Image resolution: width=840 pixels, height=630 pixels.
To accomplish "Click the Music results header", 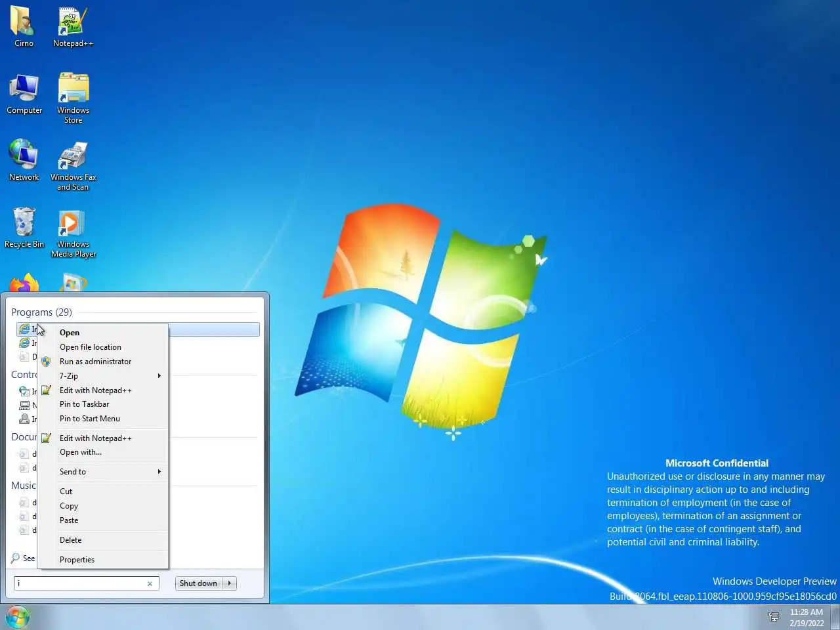I will (x=24, y=486).
